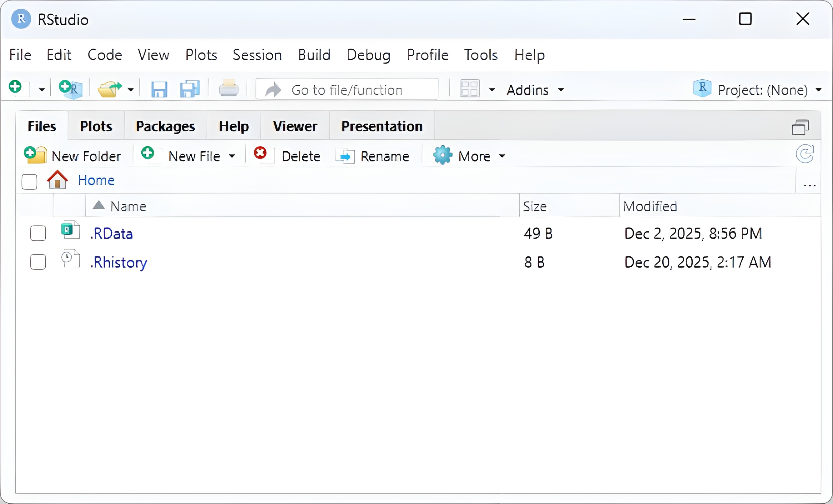Click the workspace panes grid icon
833x504 pixels.
click(x=469, y=89)
